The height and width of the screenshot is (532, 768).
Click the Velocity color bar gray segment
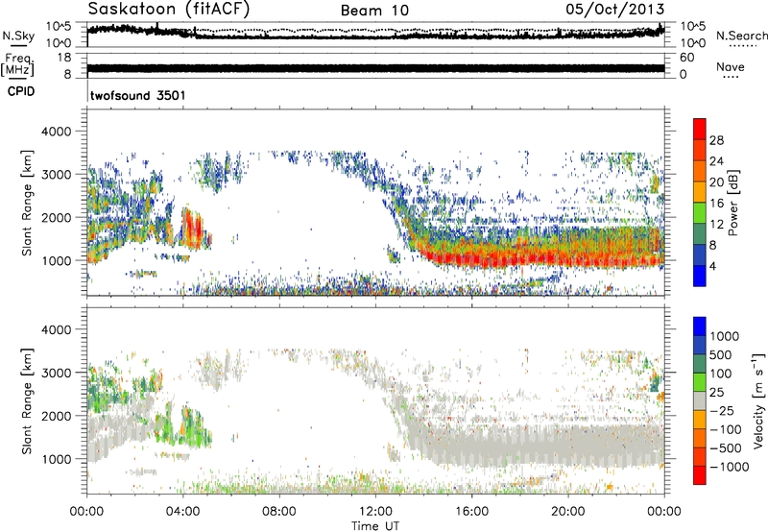click(700, 400)
